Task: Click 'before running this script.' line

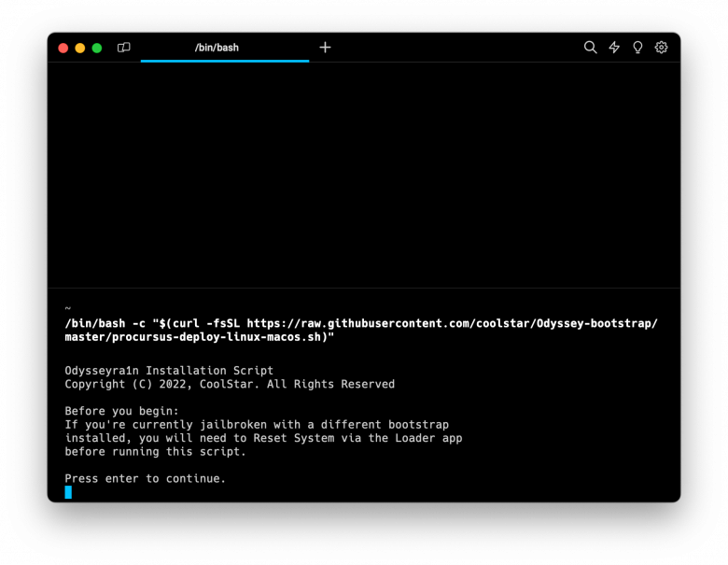Action: pos(155,452)
